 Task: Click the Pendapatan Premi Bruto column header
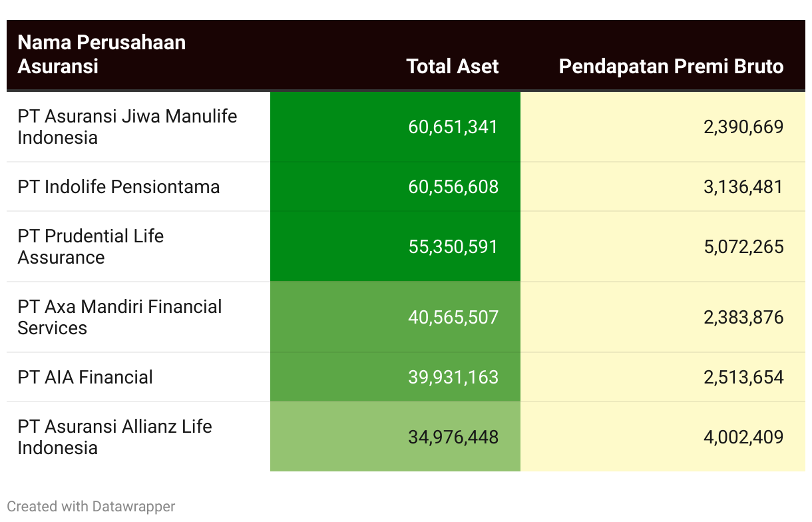click(671, 66)
